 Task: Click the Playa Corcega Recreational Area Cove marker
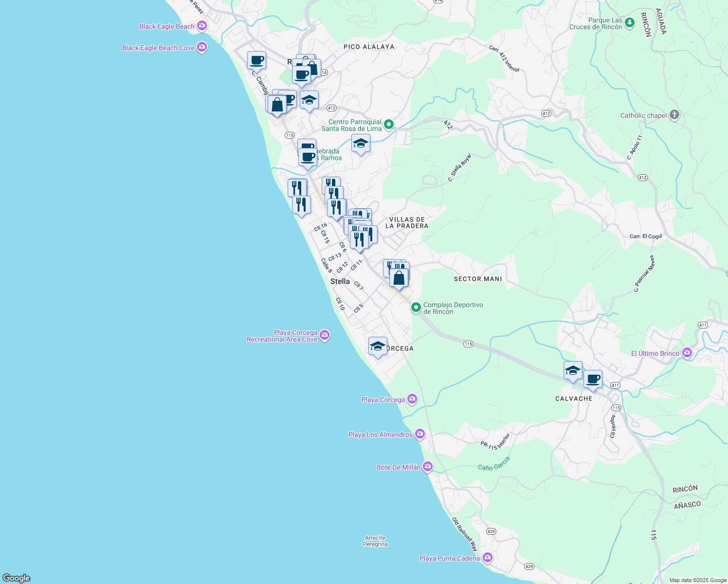[325, 336]
